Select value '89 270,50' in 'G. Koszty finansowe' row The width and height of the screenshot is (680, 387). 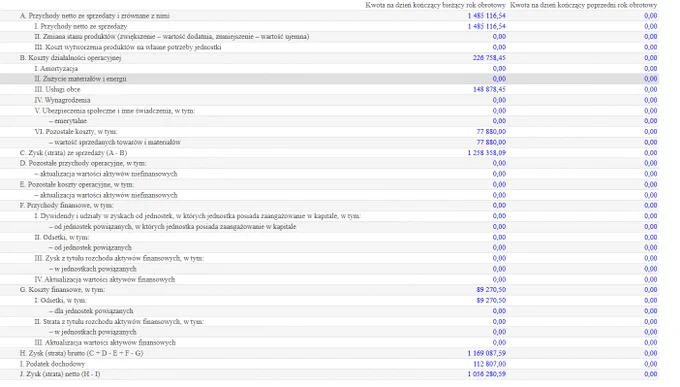491,290
